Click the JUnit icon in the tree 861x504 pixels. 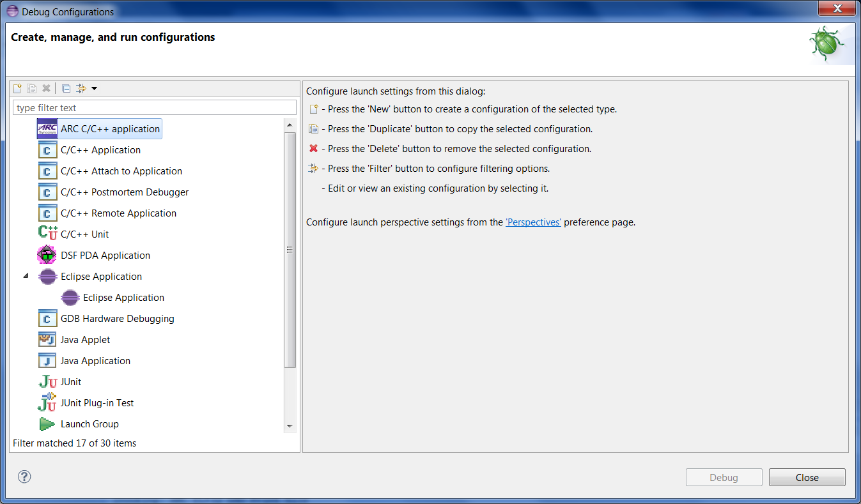click(47, 381)
